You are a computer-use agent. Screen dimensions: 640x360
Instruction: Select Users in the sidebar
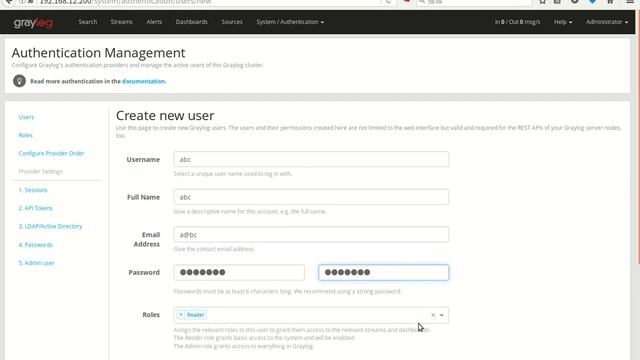click(26, 117)
